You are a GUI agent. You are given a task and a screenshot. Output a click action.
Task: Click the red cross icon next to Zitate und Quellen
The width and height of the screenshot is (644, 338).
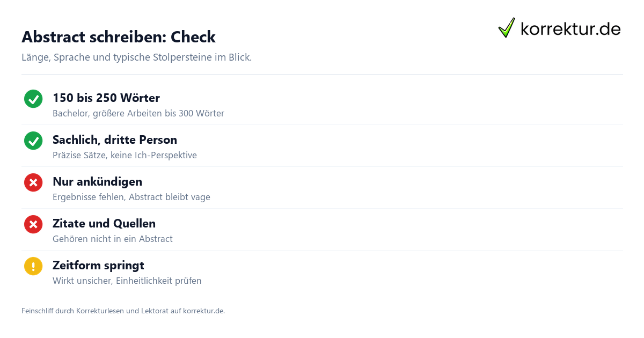[x=33, y=224]
